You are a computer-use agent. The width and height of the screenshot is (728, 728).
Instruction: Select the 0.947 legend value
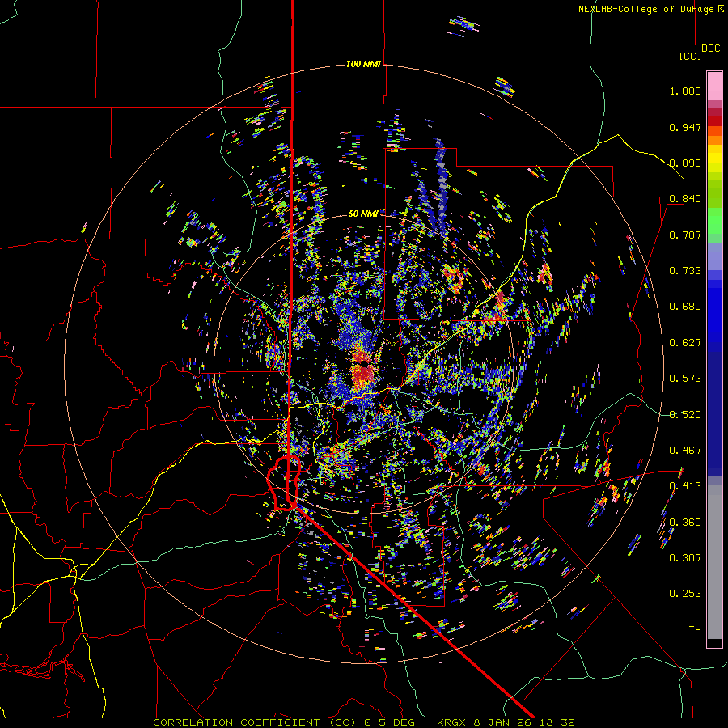(x=685, y=127)
